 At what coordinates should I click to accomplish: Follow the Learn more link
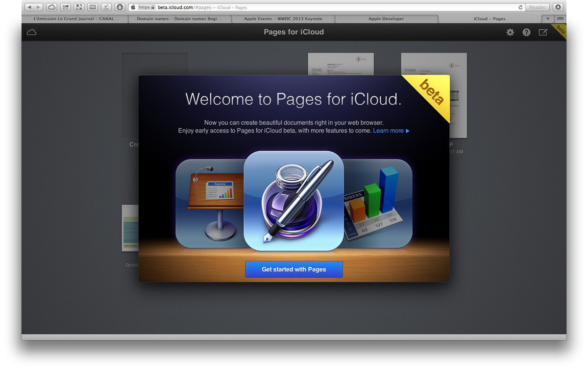pyautogui.click(x=391, y=131)
